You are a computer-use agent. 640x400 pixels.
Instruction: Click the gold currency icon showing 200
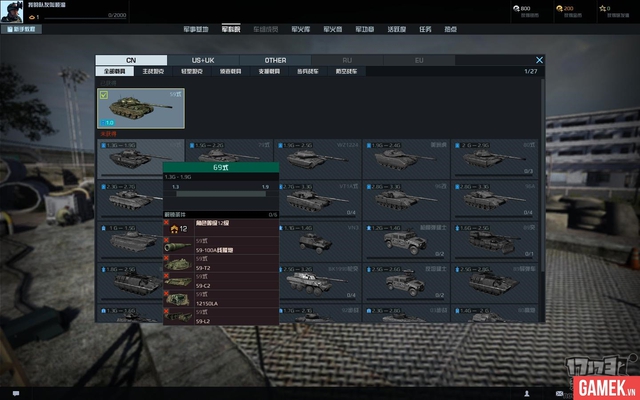tap(559, 9)
